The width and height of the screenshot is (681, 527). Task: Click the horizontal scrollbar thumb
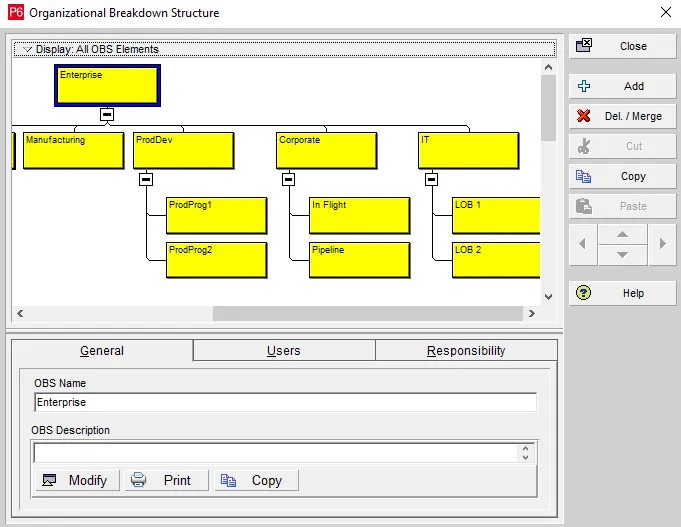(367, 313)
